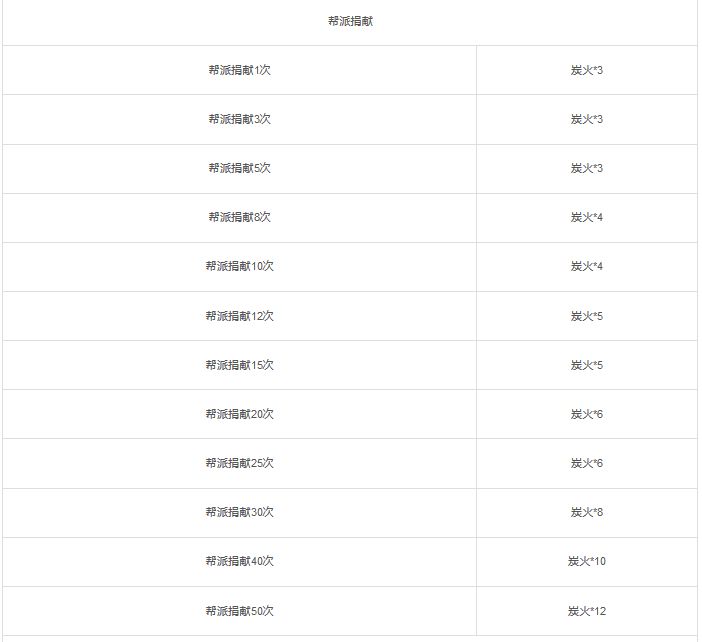
Task: Click 炭火*5 reward beside 帮派捐献12次
Action: pos(586,316)
